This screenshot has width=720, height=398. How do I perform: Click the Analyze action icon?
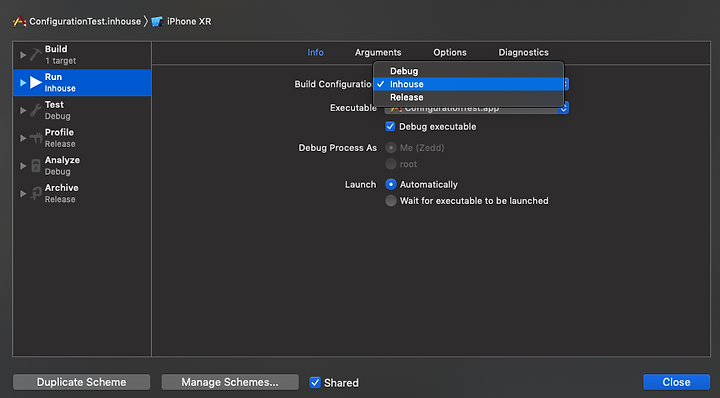[x=36, y=166]
